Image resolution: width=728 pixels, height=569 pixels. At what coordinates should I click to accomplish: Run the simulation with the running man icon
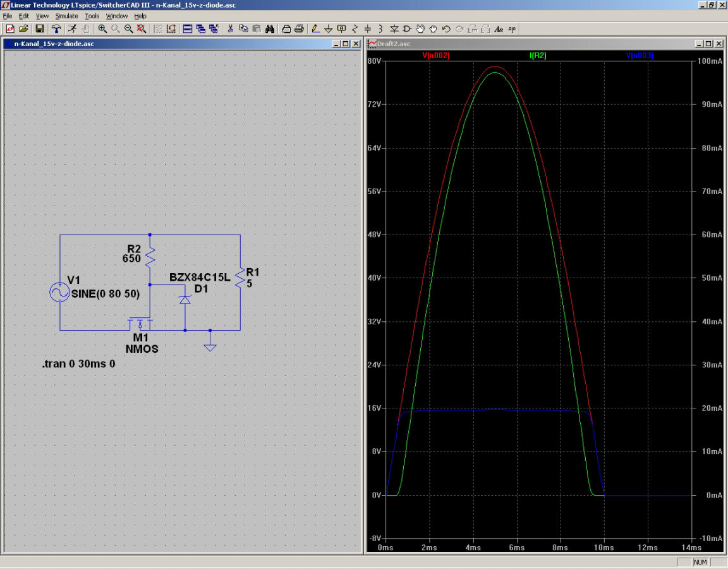pyautogui.click(x=73, y=29)
